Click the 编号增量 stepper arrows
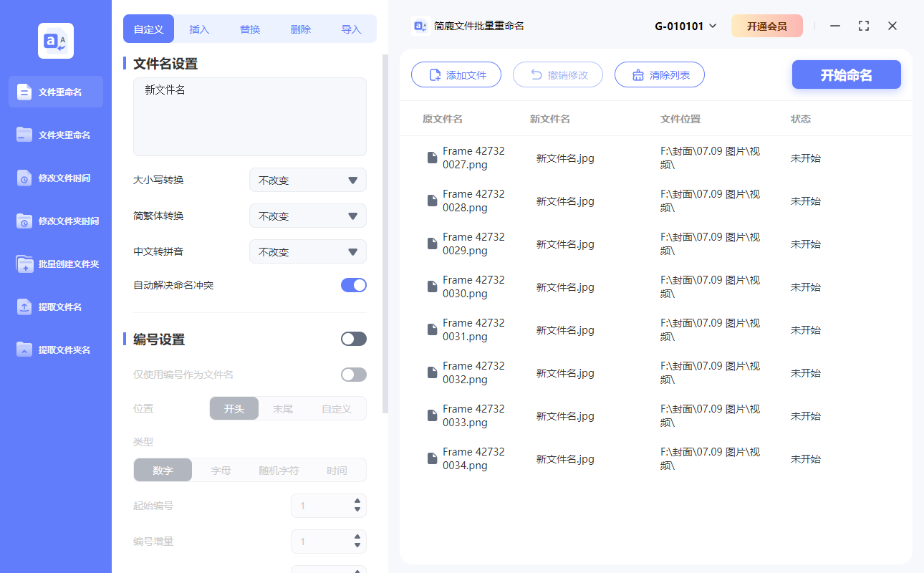 [357, 541]
